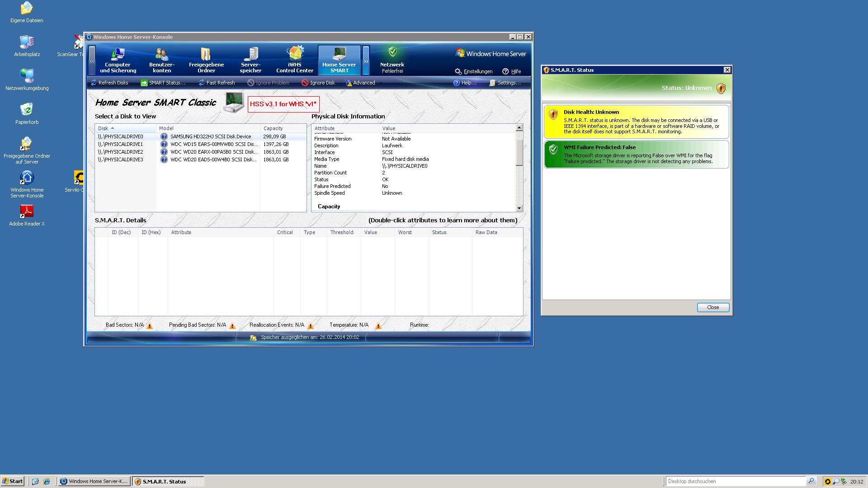
Task: Open Netzwerkumgebung desktop icon
Action: [x=27, y=80]
